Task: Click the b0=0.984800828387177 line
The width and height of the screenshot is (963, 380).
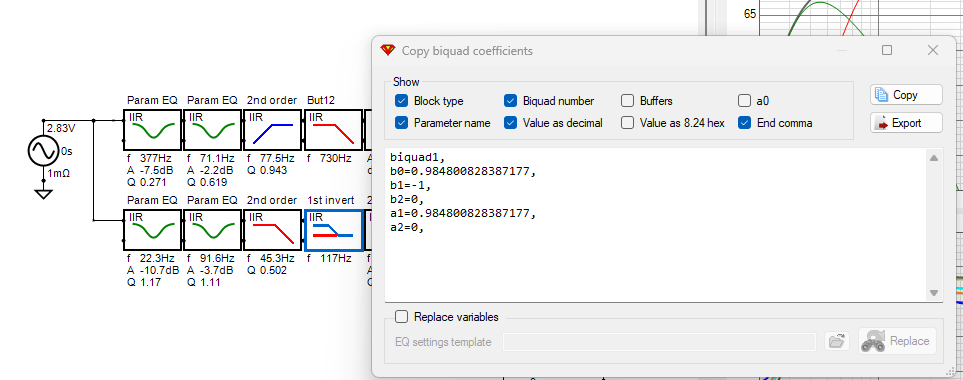Action: [x=463, y=171]
